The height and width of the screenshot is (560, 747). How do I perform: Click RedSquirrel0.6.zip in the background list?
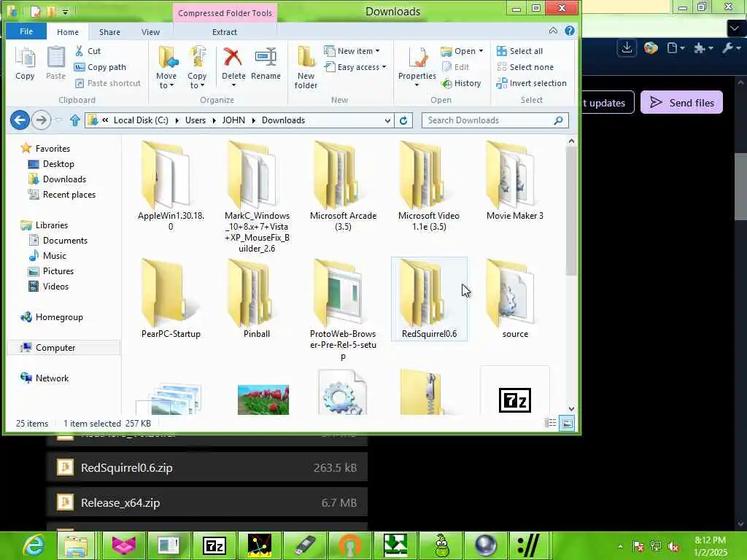click(207, 467)
